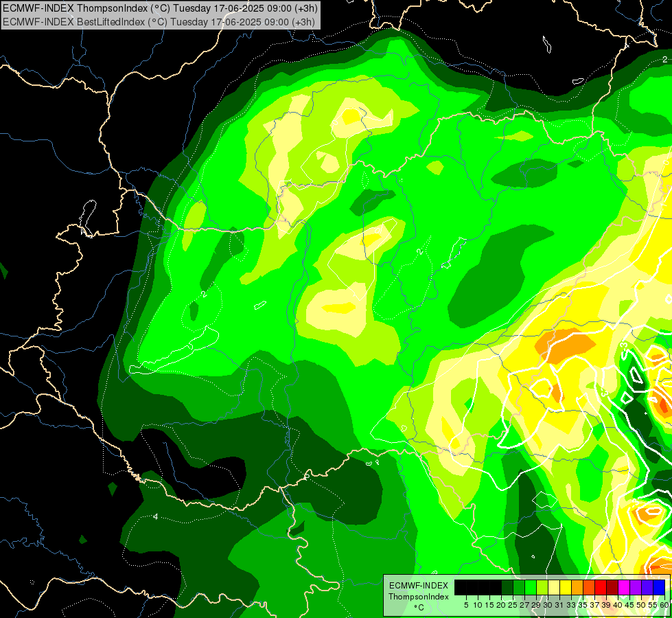Click the legend ECMWF-INDEX label
This screenshot has height=618, width=672.
click(419, 586)
